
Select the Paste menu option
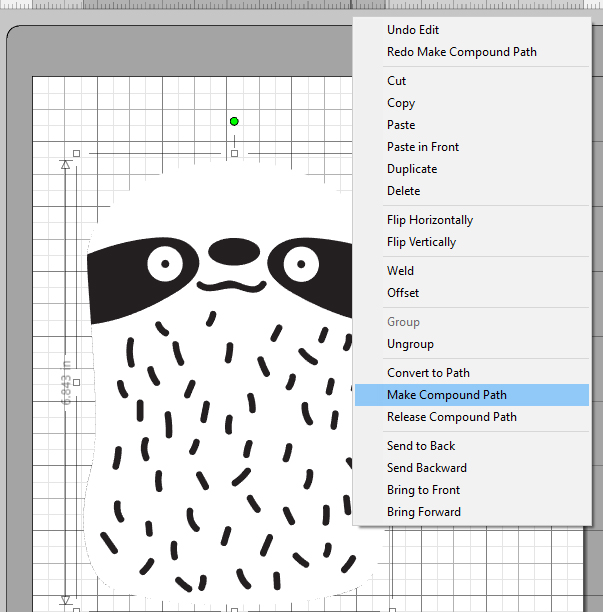click(x=401, y=125)
